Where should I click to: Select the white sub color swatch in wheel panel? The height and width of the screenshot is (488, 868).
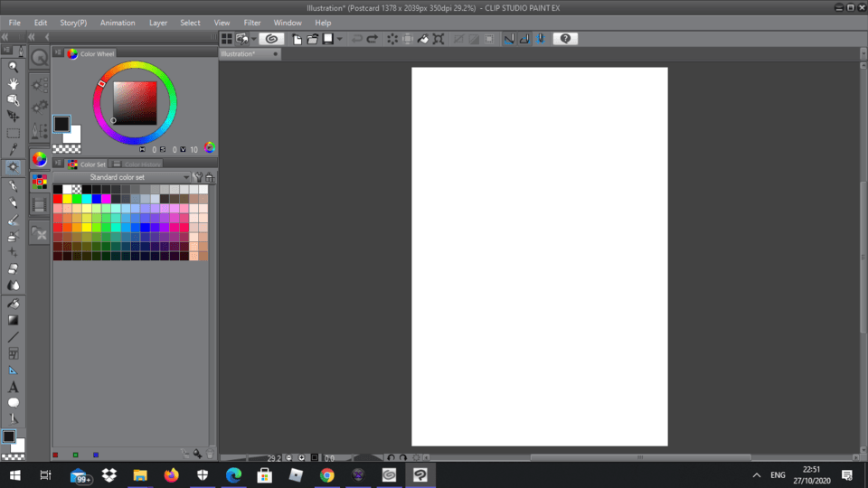[x=75, y=136]
